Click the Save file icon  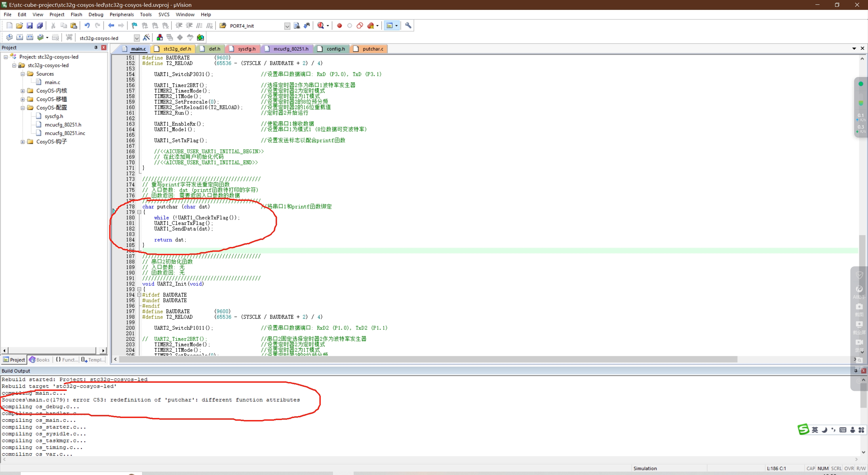pyautogui.click(x=29, y=25)
